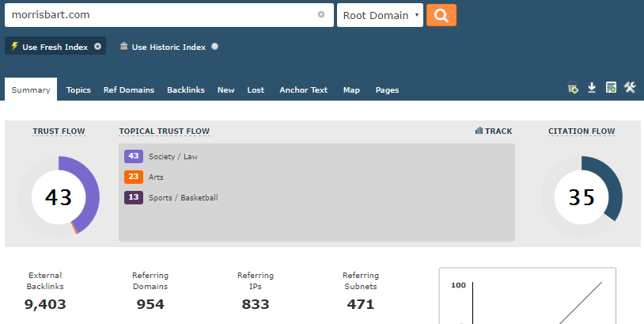
Task: Click the Society / Law topic label
Action: (173, 157)
